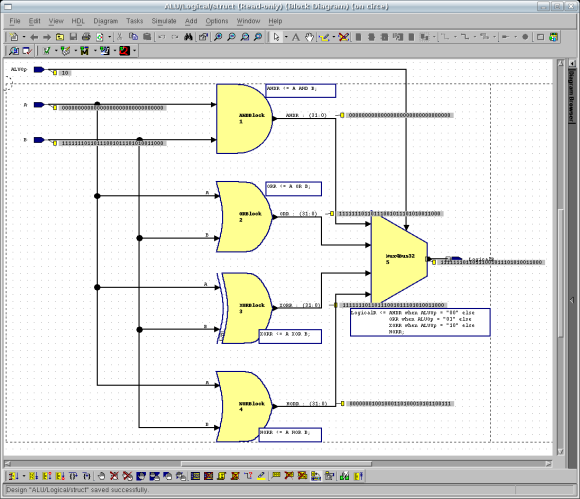Click the ModelSim M icon

point(85,51)
